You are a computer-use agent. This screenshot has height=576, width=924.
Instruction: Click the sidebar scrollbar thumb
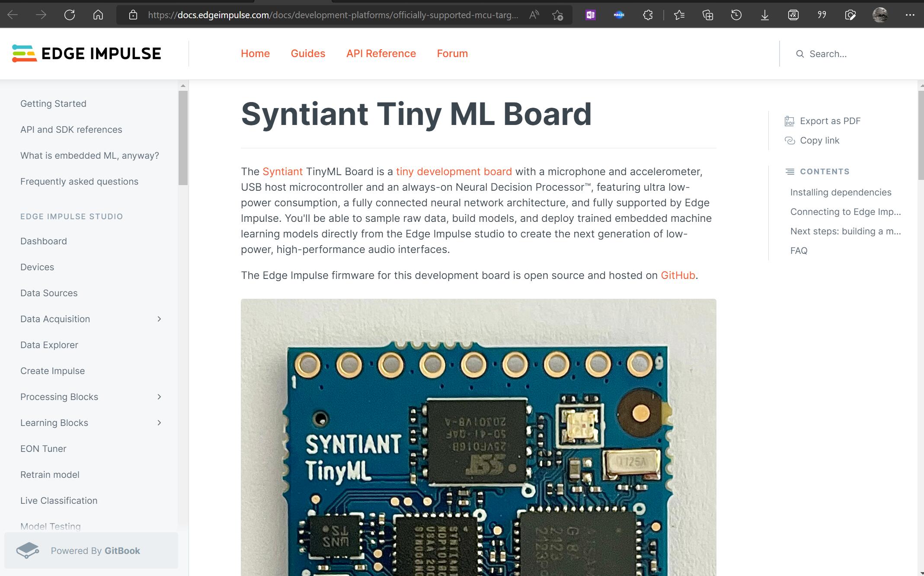[183, 138]
